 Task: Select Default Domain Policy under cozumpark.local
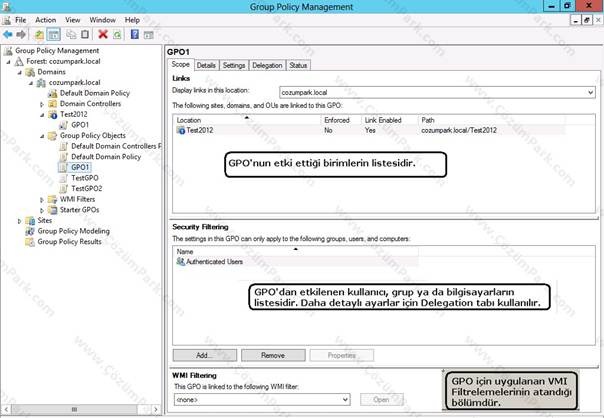click(95, 93)
